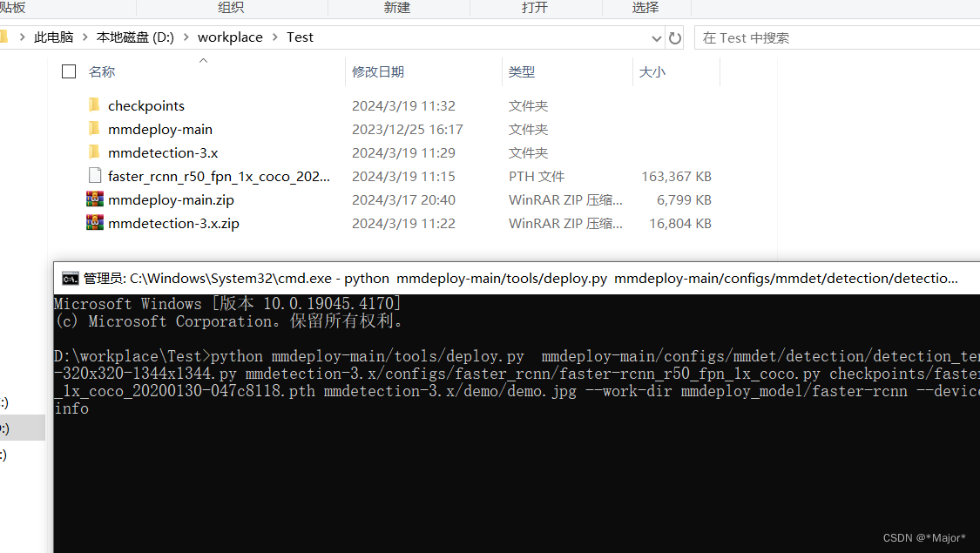Collapse the sort chevron on the 名称 column
Image resolution: width=980 pixels, height=553 pixels.
pyautogui.click(x=202, y=62)
